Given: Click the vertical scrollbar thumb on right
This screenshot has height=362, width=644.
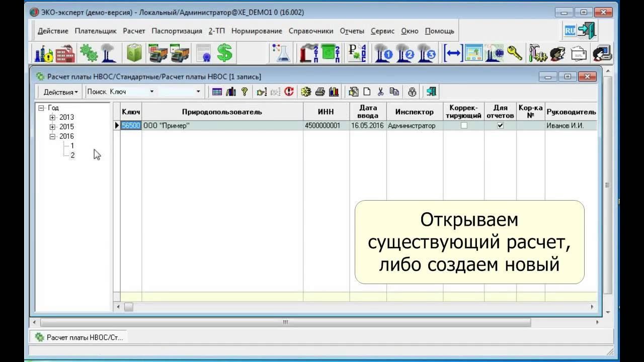Looking at the screenshot, I should 607,185.
